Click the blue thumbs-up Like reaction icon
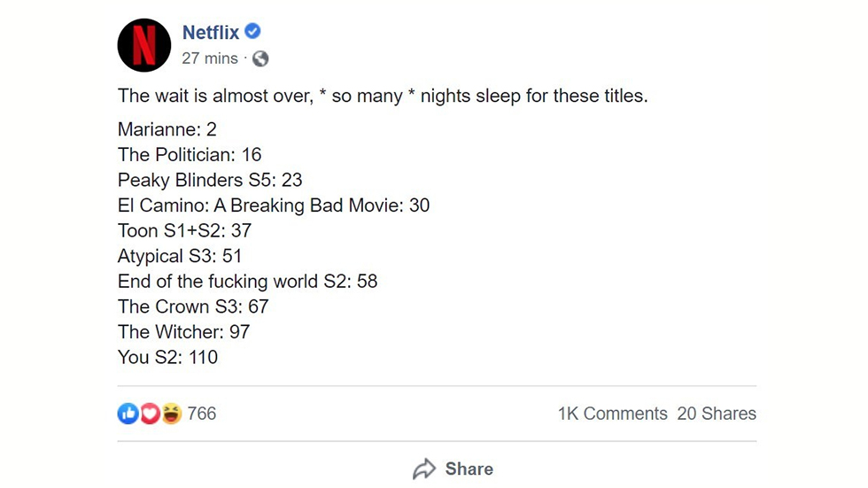This screenshot has width=868, height=488. pos(128,414)
